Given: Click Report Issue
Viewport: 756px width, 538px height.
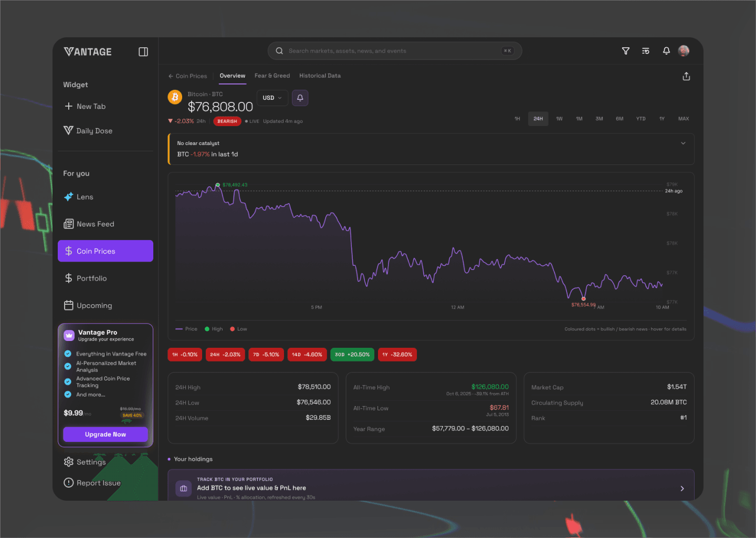Looking at the screenshot, I should point(92,483).
